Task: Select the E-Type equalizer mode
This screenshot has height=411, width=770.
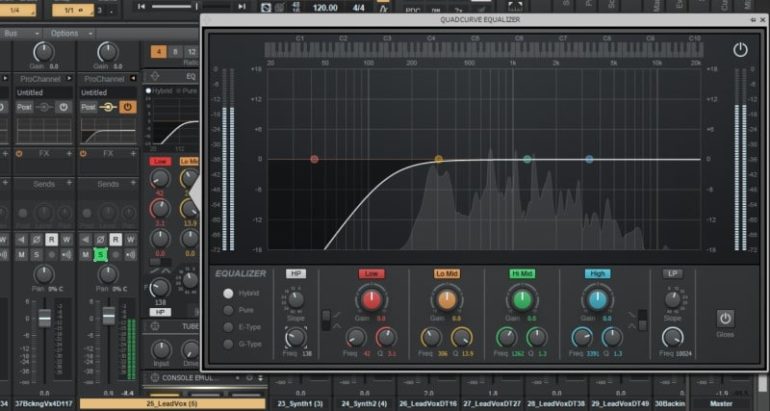Action: [x=228, y=327]
